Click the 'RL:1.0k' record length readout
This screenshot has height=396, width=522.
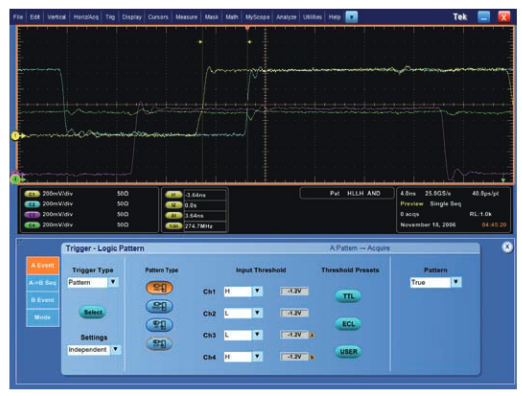click(480, 214)
